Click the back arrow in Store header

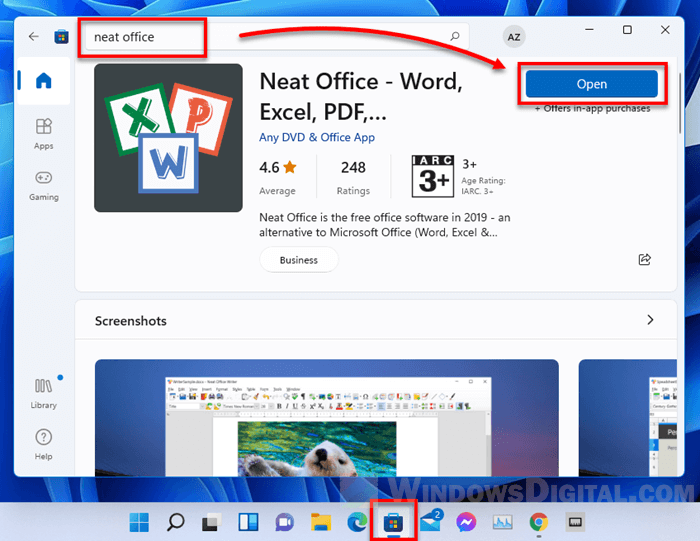tap(34, 36)
